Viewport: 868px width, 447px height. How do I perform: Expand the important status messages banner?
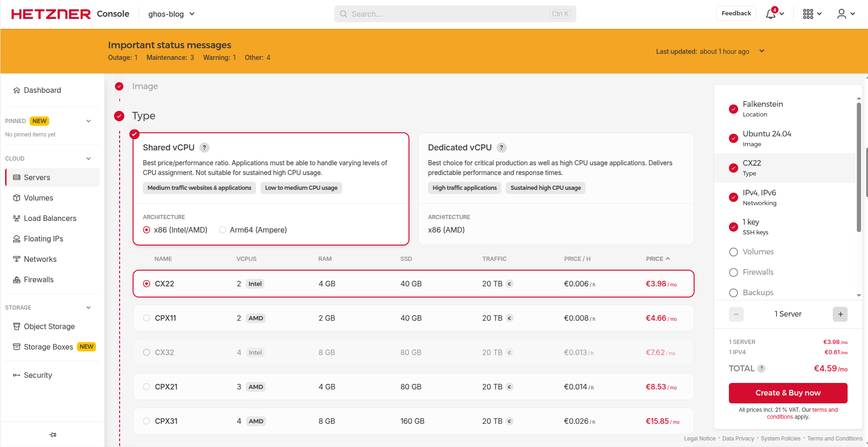click(x=761, y=51)
